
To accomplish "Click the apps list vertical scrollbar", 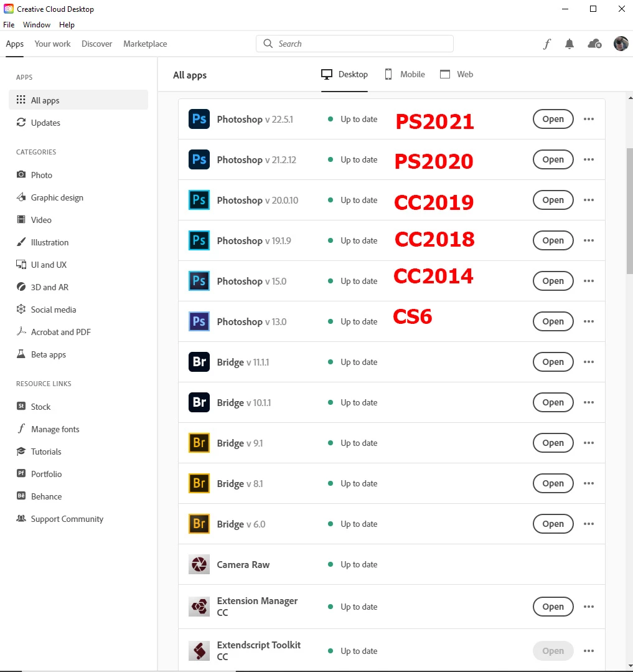I will pyautogui.click(x=629, y=211).
